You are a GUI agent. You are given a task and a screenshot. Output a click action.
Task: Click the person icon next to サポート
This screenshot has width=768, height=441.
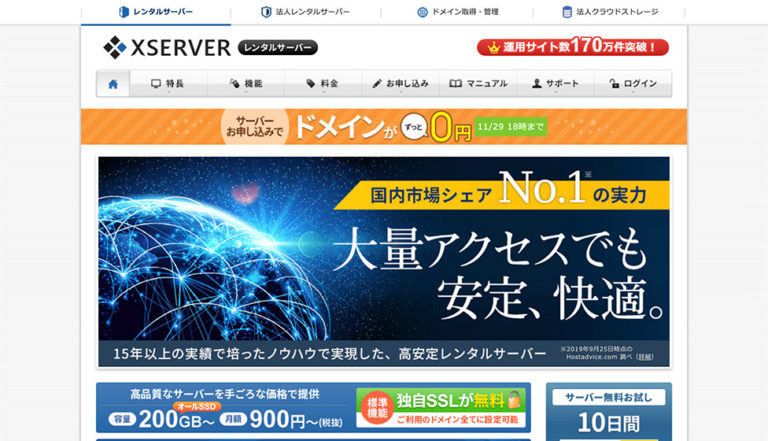coord(537,83)
